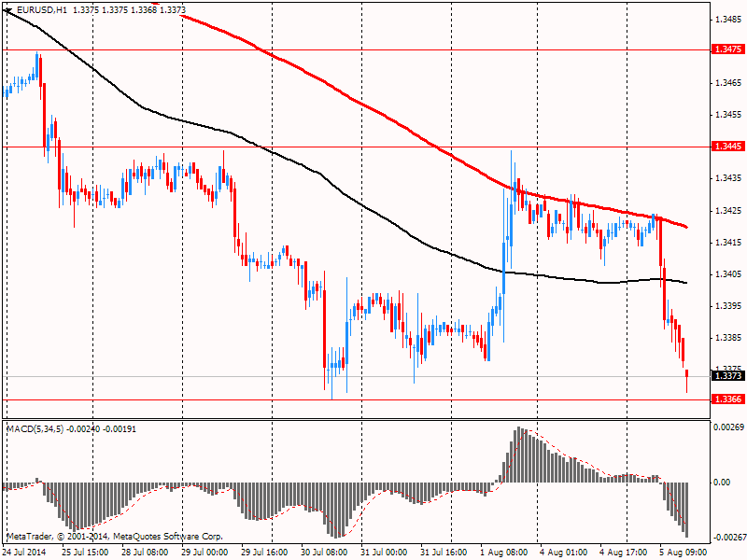
Task: Click the 4 Aug 17:00 time label
Action: point(623,552)
